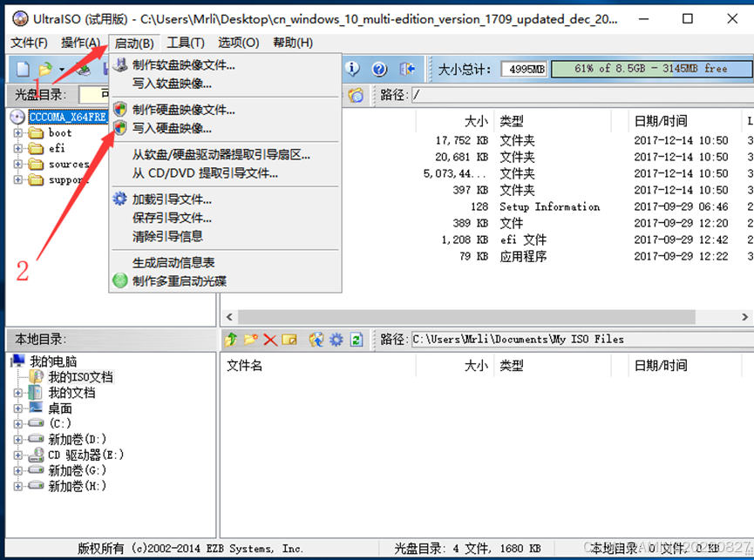754x560 pixels.
Task: Open the dropdown arrow next to Open icon
Action: click(x=62, y=70)
